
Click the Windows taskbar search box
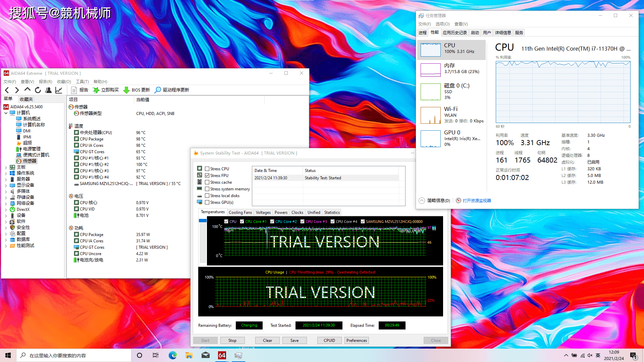tap(74, 355)
